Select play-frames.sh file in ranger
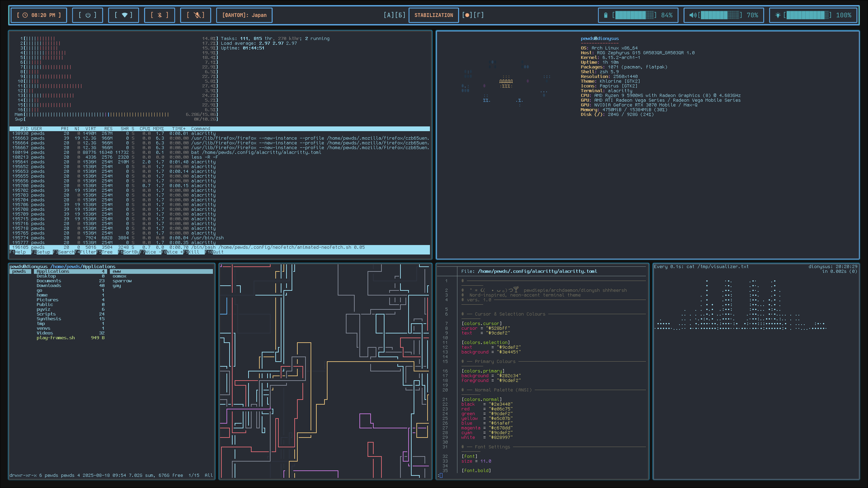This screenshot has width=868, height=488. coord(71,338)
